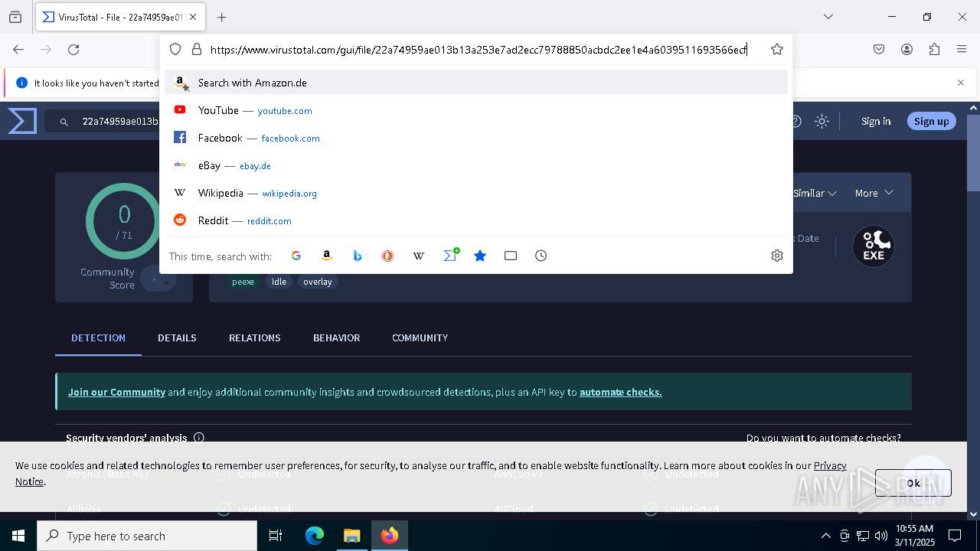Open the Windows Start menu
The height and width of the screenshot is (551, 980).
pos(18,536)
